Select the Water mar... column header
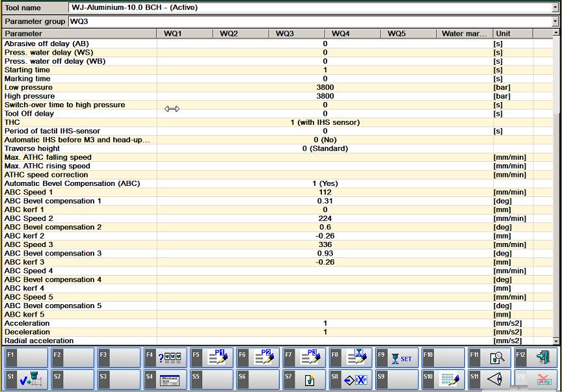562x392 pixels. coord(465,34)
